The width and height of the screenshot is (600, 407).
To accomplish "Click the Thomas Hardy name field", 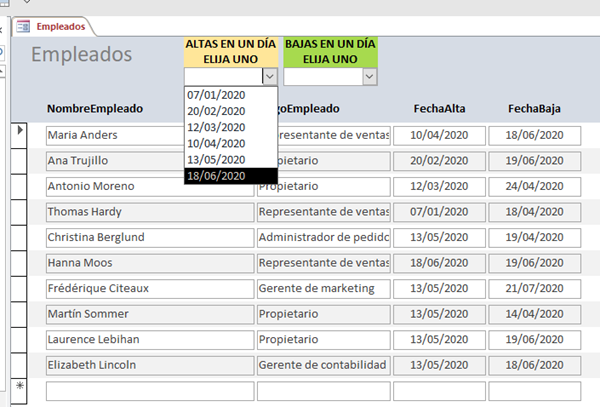I will [150, 212].
